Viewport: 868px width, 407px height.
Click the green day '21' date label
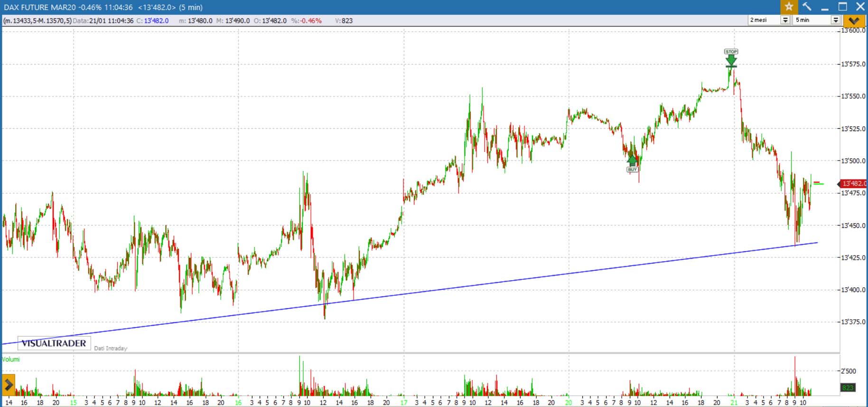(734, 402)
